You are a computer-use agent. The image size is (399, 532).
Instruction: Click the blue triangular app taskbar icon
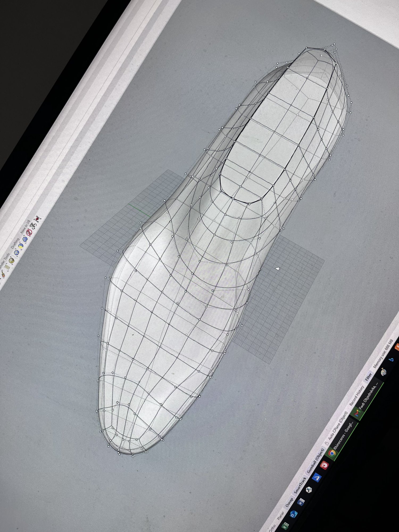coord(391,360)
